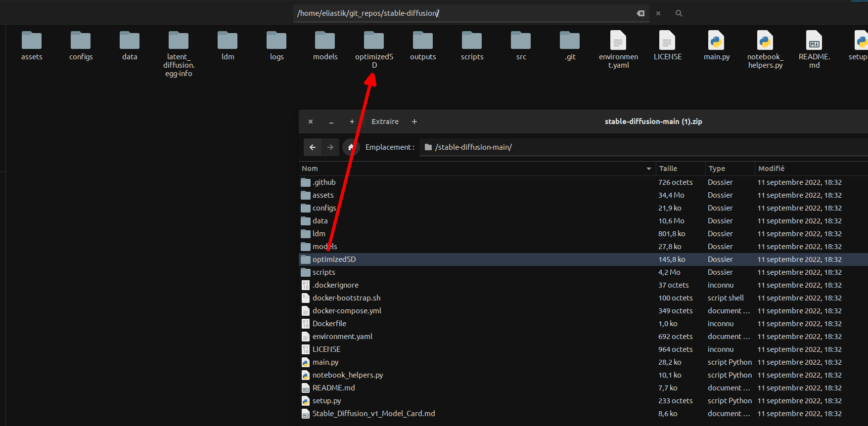Sort archive list by Nom column
868x426 pixels.
[477, 169]
